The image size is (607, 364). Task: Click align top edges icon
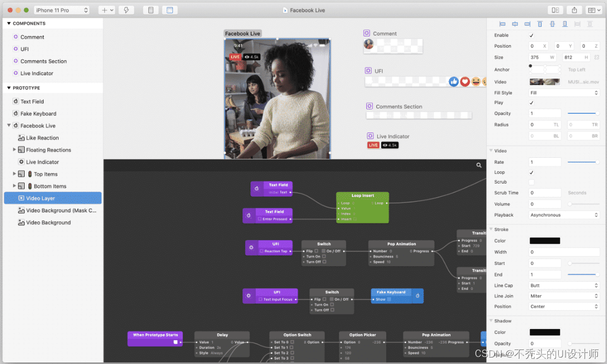[x=540, y=24]
